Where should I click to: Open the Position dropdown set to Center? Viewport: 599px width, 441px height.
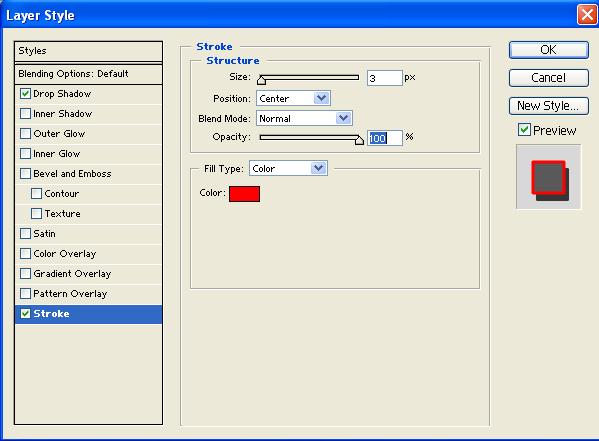click(293, 98)
